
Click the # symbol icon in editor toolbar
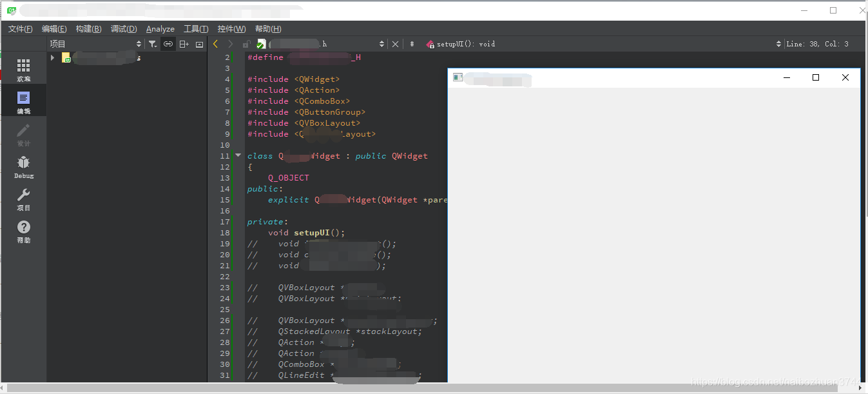[412, 44]
